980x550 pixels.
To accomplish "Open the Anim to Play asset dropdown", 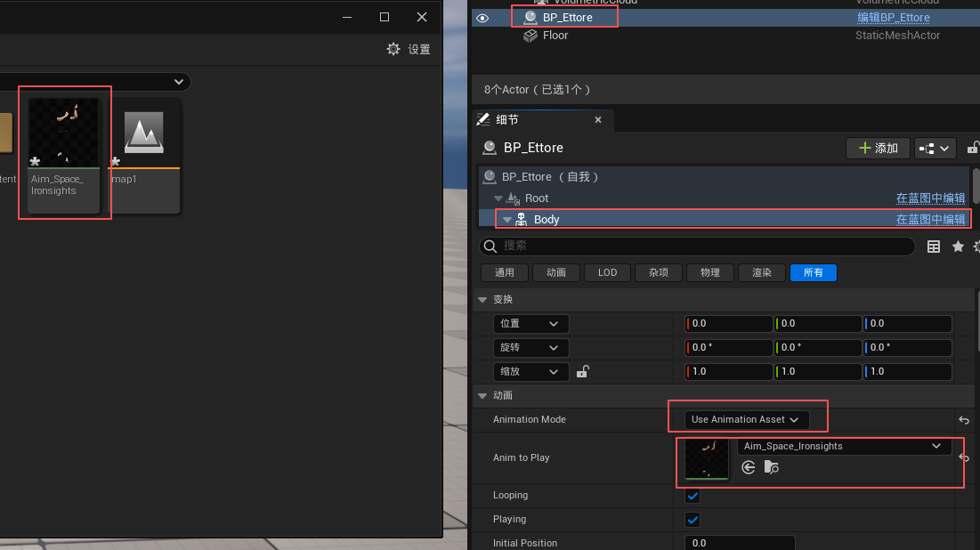I will (844, 446).
